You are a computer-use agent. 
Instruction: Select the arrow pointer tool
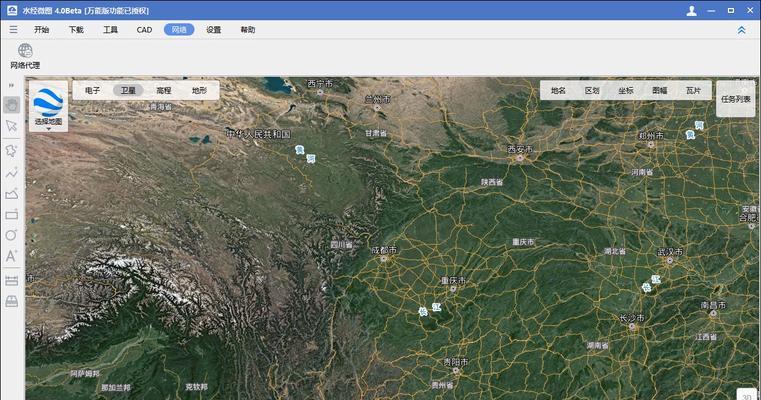[x=12, y=126]
